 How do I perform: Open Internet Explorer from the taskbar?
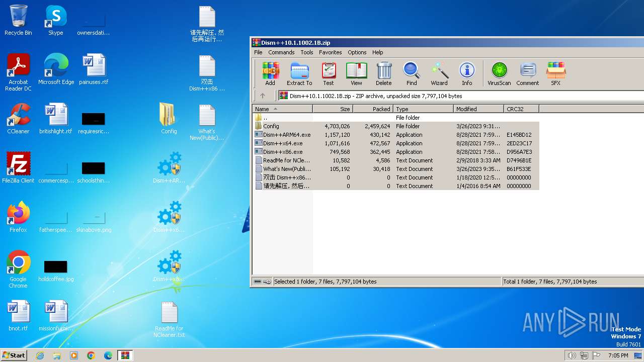click(40, 355)
